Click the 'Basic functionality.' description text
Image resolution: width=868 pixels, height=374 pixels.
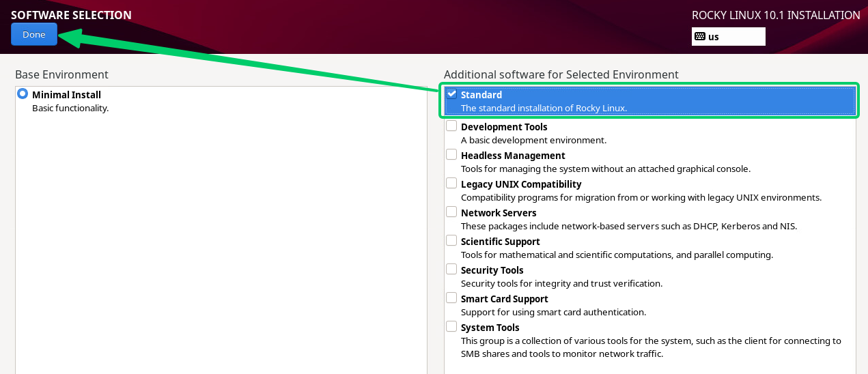[70, 108]
